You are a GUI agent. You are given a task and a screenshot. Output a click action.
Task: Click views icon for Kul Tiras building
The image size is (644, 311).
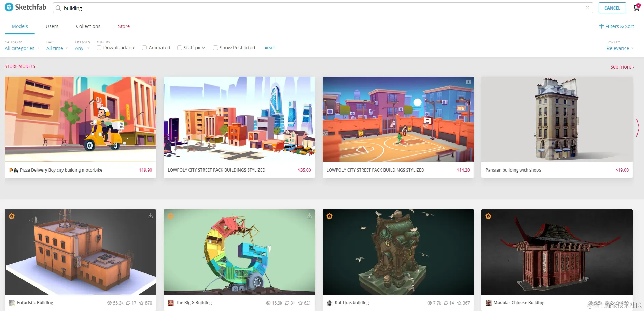(430, 303)
